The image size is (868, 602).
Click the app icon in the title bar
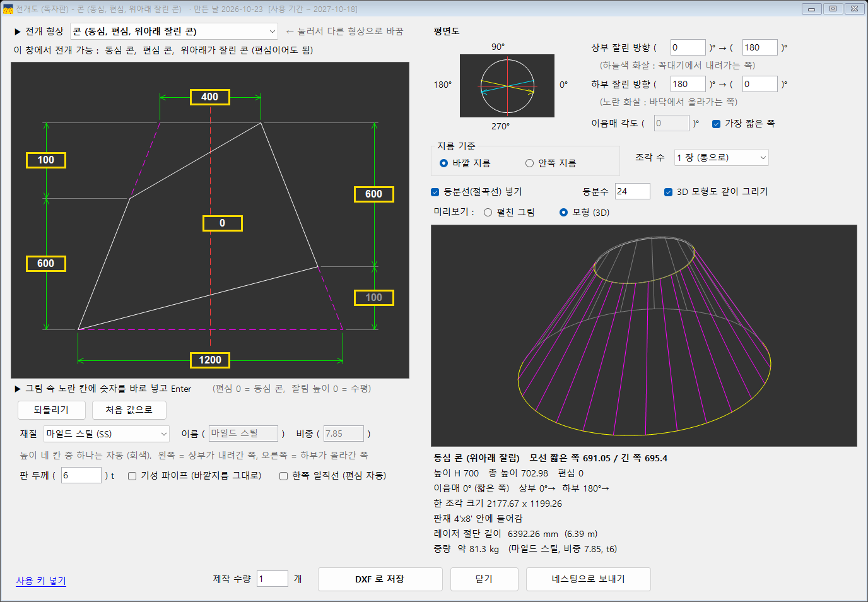(x=8, y=9)
